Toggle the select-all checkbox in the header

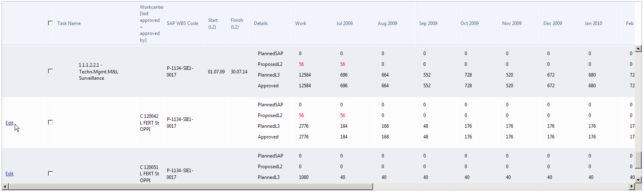click(x=50, y=23)
